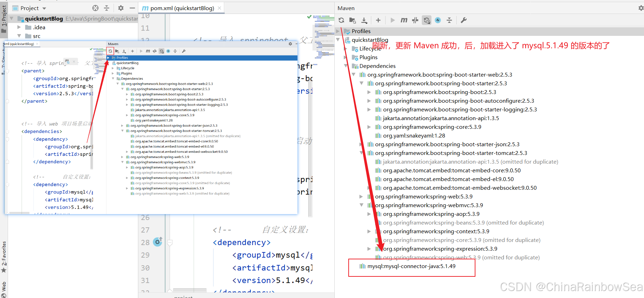Click the Download Sources icon in right Maven toolbar
Viewport: 644px width, 298px height.
[364, 20]
